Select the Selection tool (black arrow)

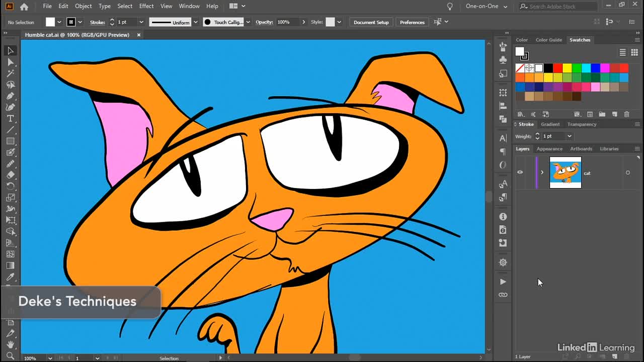click(10, 51)
